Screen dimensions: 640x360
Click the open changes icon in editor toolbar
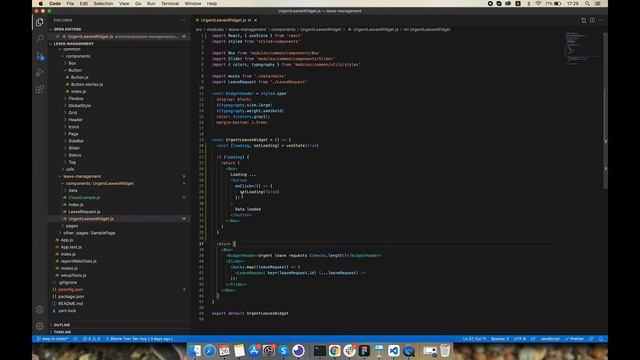(x=584, y=20)
